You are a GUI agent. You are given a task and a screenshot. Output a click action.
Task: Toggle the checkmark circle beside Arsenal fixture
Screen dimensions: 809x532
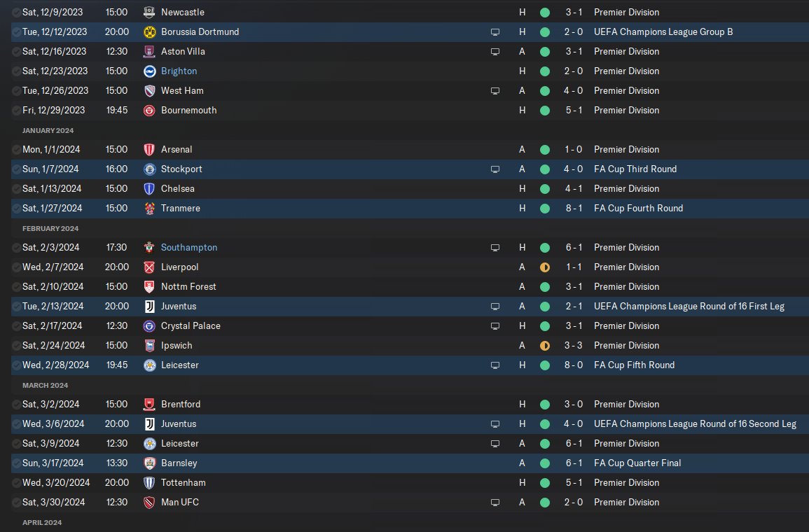pyautogui.click(x=16, y=149)
